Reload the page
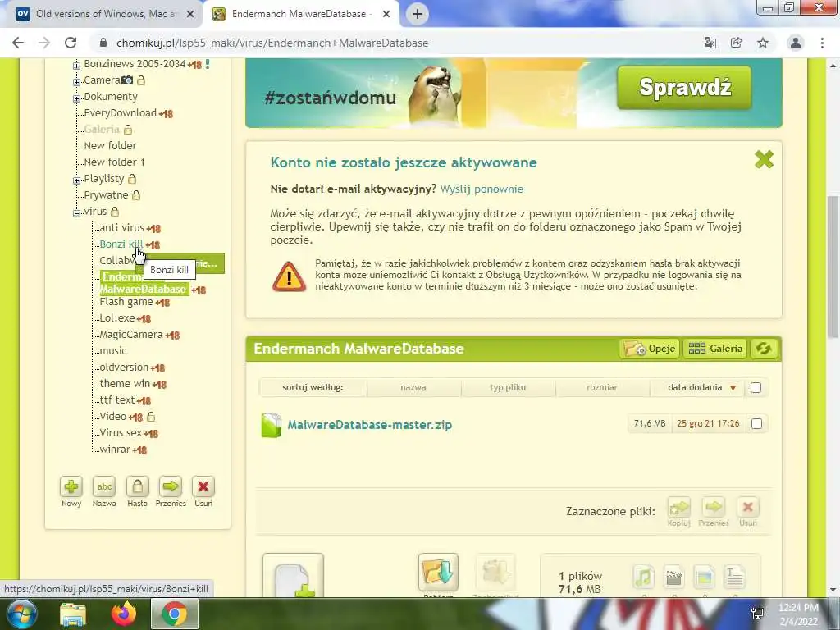This screenshot has height=630, width=840. coord(71,43)
